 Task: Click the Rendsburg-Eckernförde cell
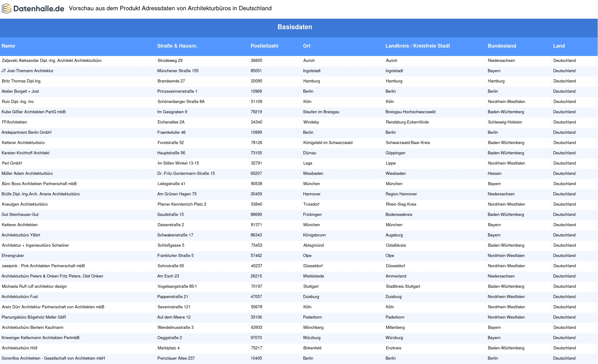coord(407,122)
